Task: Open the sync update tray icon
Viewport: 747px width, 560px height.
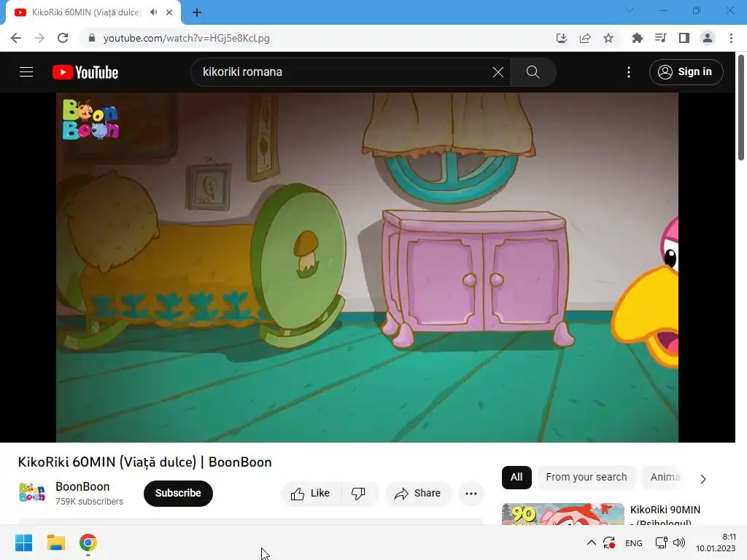Action: pos(609,542)
